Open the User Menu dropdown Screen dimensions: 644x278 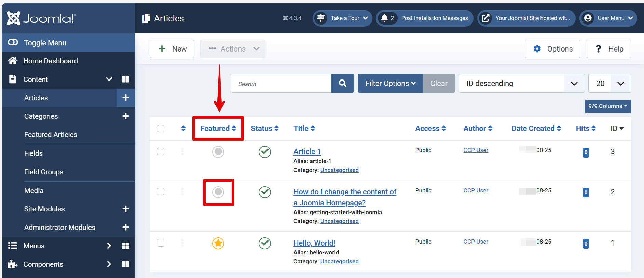tap(608, 18)
